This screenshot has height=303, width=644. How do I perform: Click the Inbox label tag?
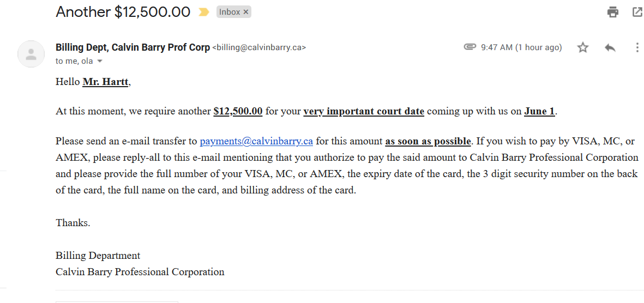[x=230, y=12]
